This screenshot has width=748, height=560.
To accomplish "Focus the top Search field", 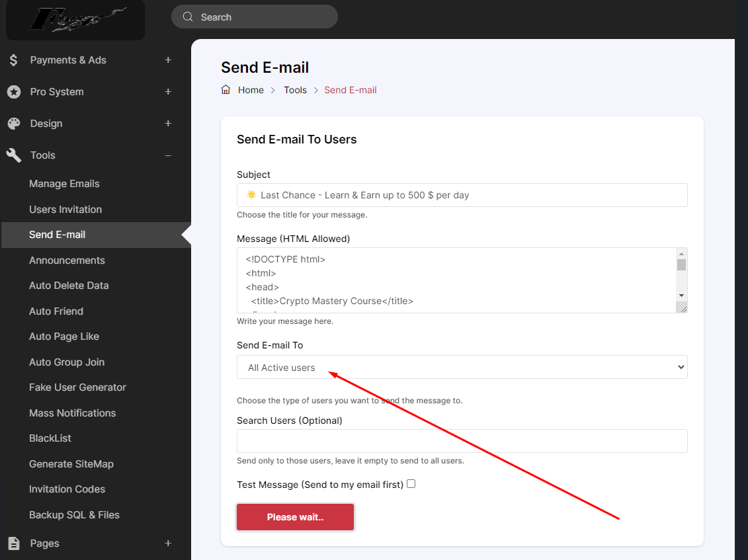I will (254, 17).
